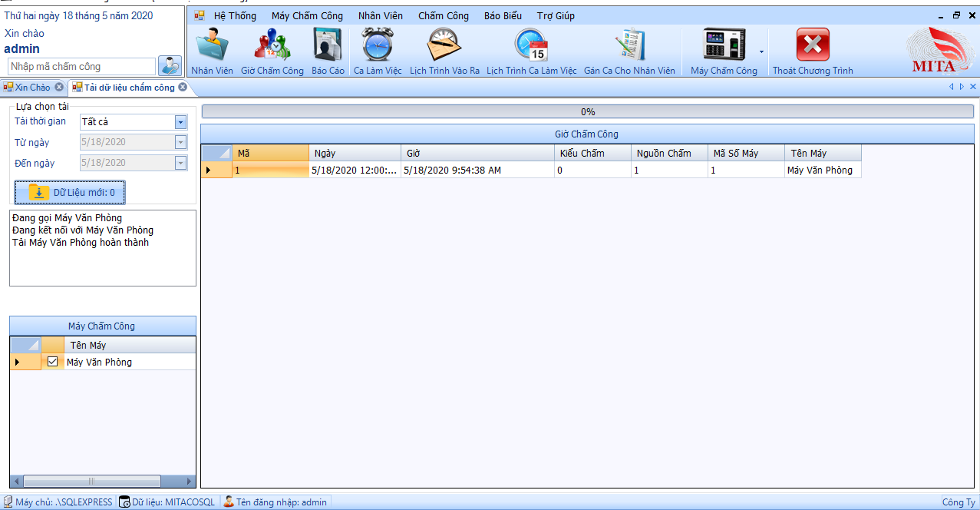The width and height of the screenshot is (980, 510).
Task: Open Gán Ca Cho Nhân Viên icon
Action: [x=629, y=45]
